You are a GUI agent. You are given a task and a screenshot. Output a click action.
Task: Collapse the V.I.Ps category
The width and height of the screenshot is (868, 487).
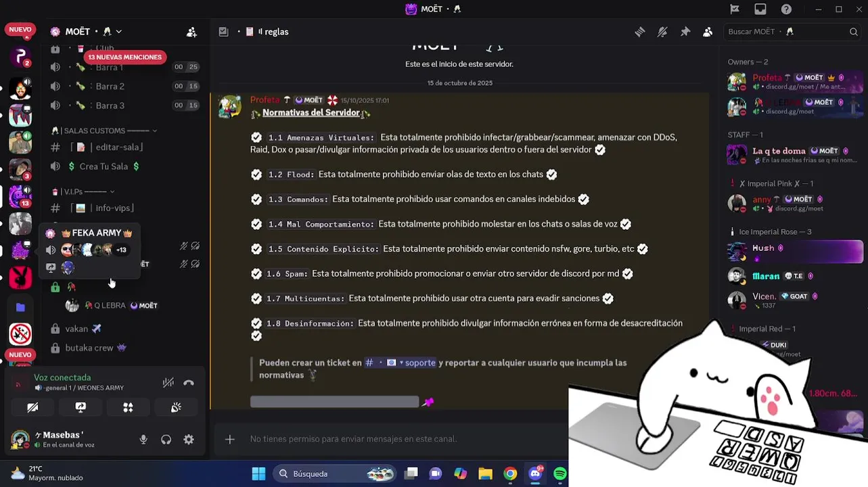coord(84,191)
